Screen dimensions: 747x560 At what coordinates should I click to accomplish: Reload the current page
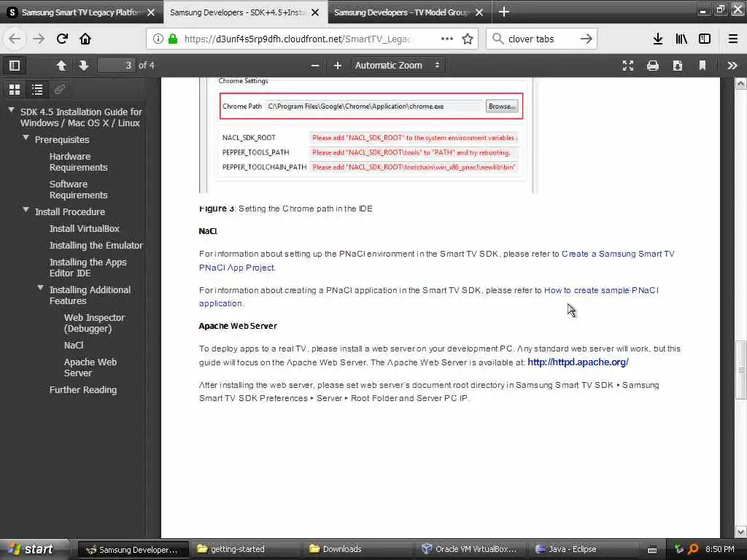(62, 39)
